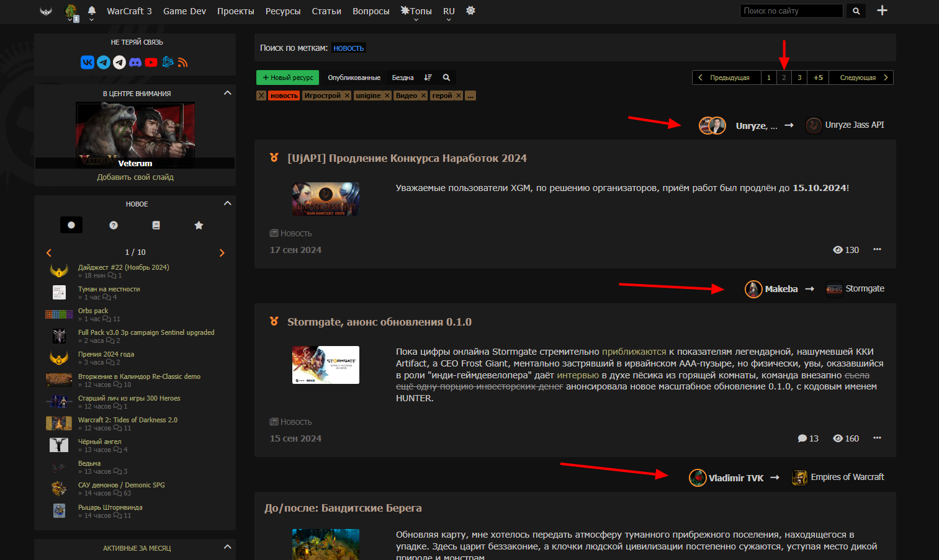Open the notifications bell in the top bar
The height and width of the screenshot is (560, 939).
pos(92,11)
